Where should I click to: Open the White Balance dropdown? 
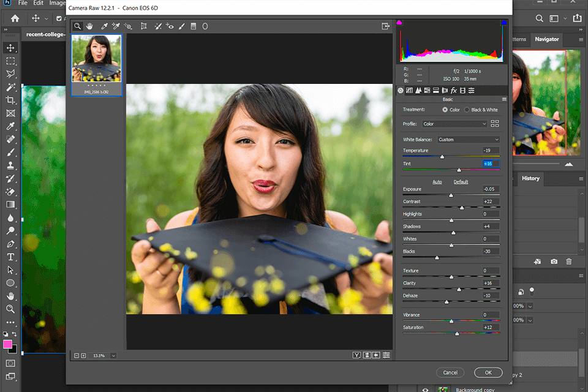(x=467, y=139)
